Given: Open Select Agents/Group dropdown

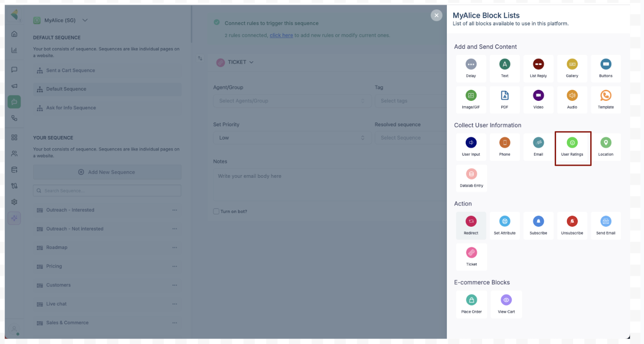Looking at the screenshot, I should (x=292, y=101).
